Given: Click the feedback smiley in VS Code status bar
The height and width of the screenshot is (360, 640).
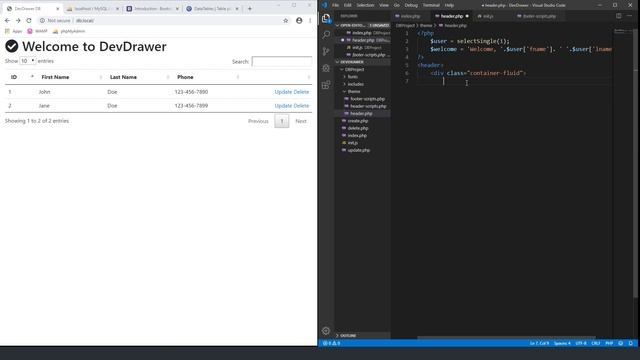Looking at the screenshot, I should click(621, 343).
